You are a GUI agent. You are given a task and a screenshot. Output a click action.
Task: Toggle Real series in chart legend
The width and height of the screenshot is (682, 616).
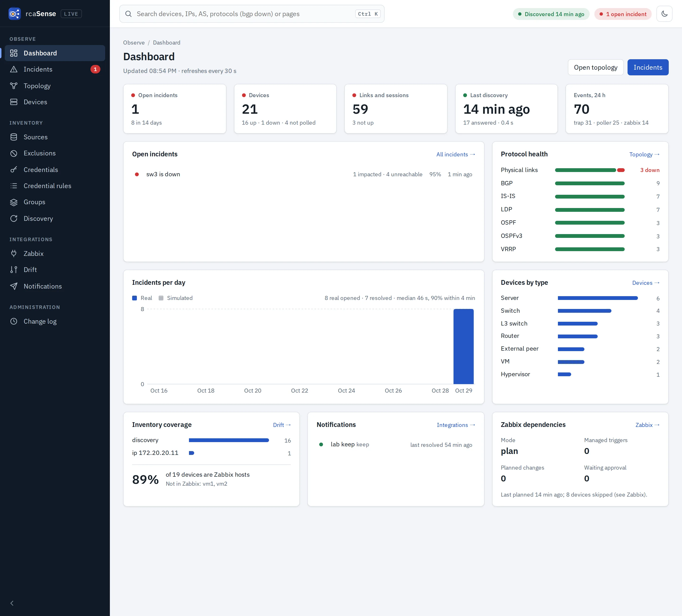(142, 298)
